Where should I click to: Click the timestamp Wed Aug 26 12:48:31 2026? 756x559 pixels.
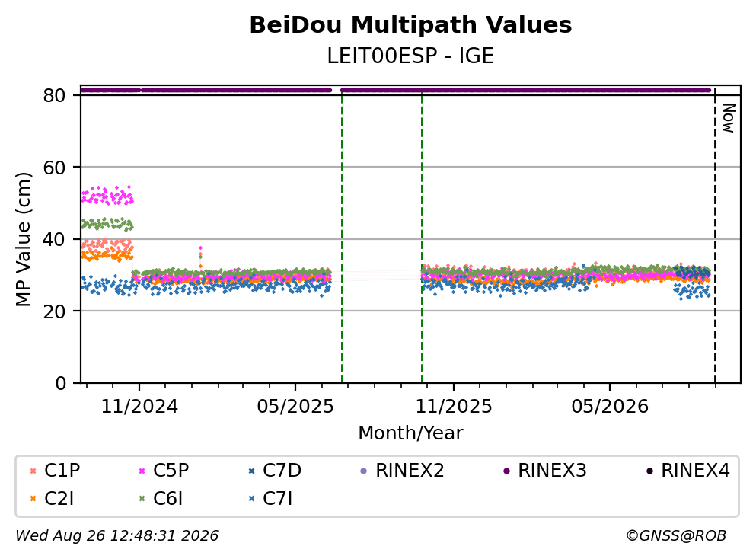(117, 536)
